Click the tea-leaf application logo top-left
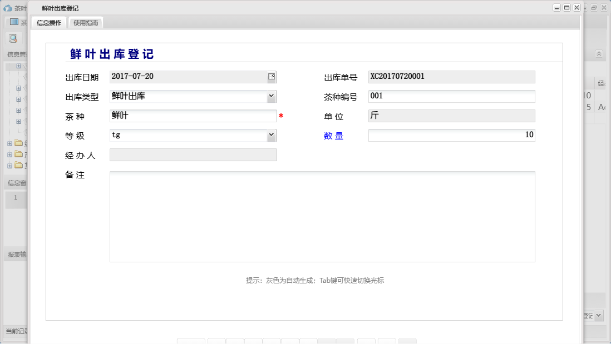The height and width of the screenshot is (364, 611). point(8,8)
